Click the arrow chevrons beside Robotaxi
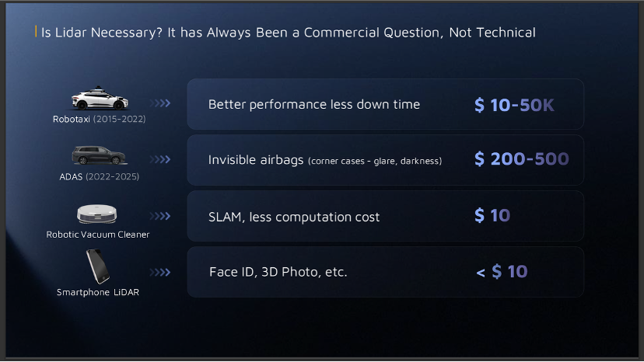This screenshot has width=644, height=362. click(160, 103)
